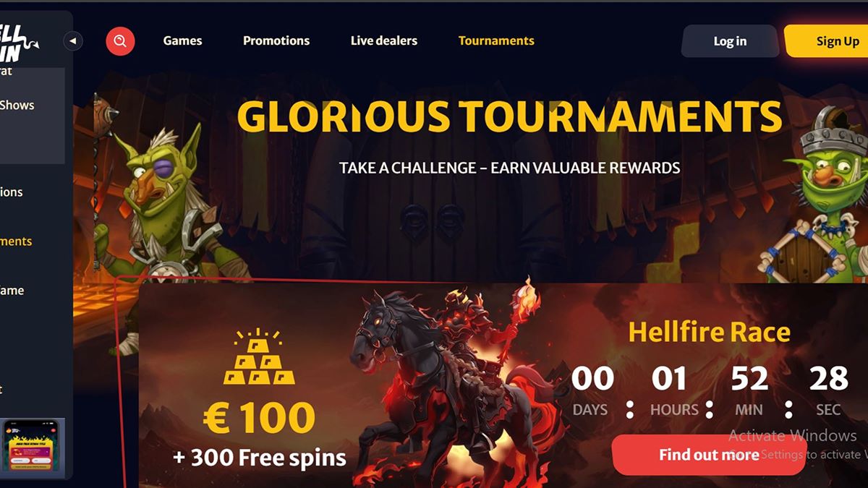Image resolution: width=868 pixels, height=488 pixels.
Task: Select the Tournaments tab in top navigation
Action: click(496, 40)
